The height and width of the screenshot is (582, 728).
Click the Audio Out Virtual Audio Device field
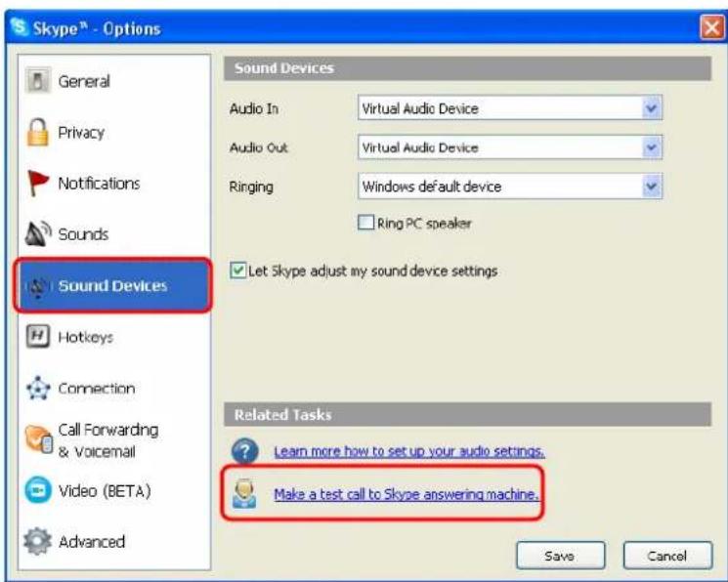(510, 147)
